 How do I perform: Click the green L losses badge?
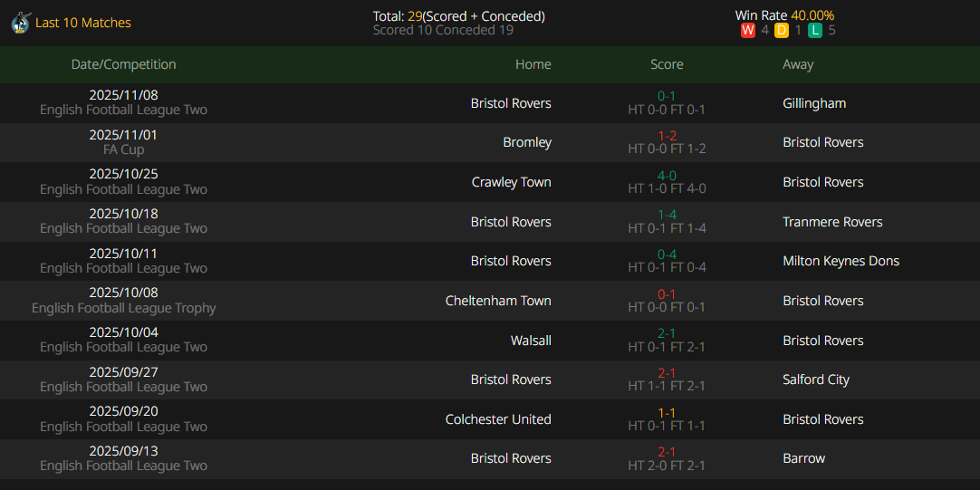(815, 31)
